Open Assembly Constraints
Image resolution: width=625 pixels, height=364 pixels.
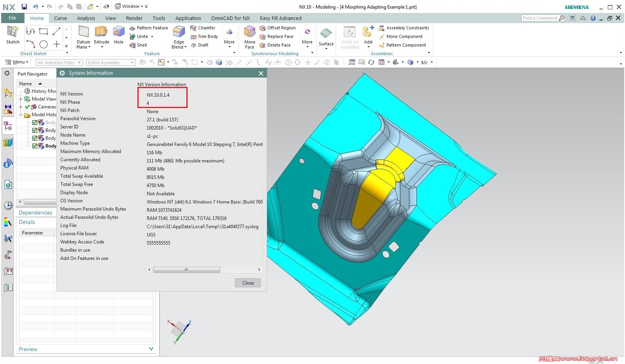[404, 28]
